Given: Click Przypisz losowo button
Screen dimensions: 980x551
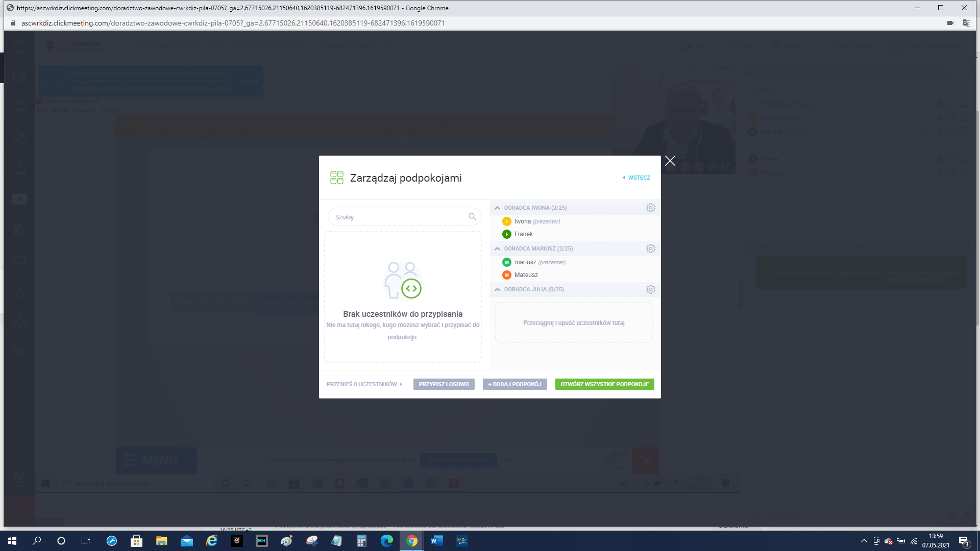Looking at the screenshot, I should [444, 384].
